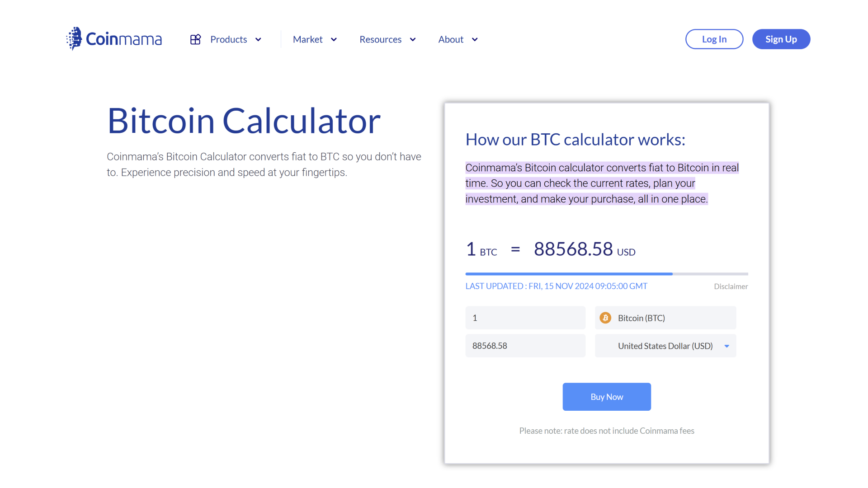
Task: Click the Buy Now button
Action: [606, 396]
